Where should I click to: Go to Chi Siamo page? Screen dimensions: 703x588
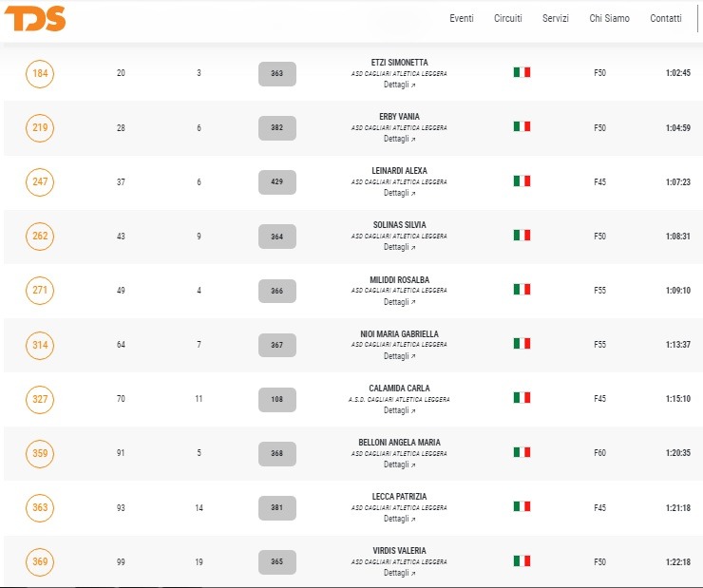pyautogui.click(x=609, y=18)
